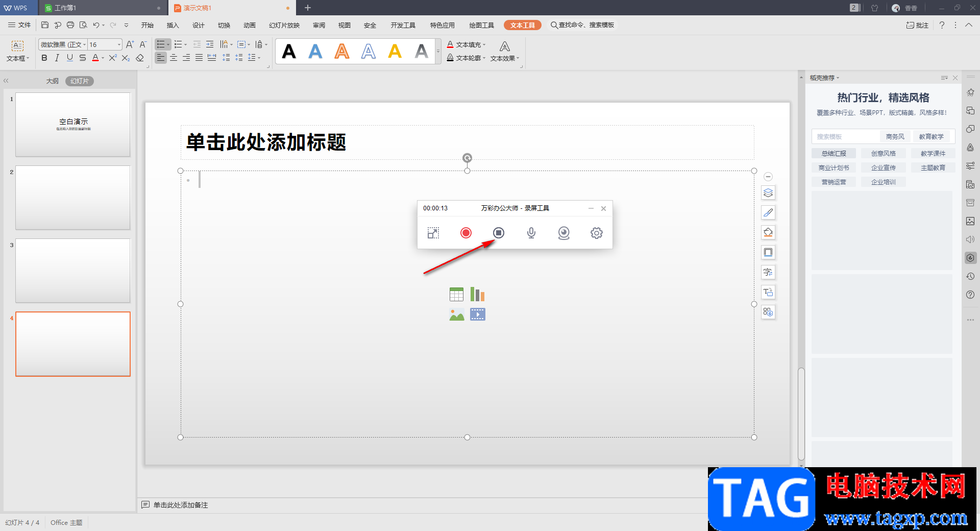The width and height of the screenshot is (980, 531).
Task: Justify the text
Action: [199, 58]
